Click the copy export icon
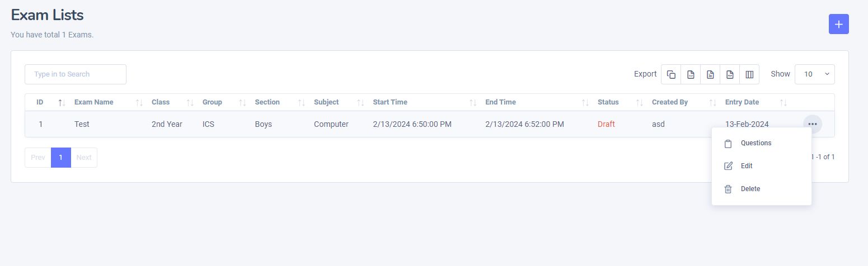Image resolution: width=868 pixels, height=266 pixels. pyautogui.click(x=671, y=74)
